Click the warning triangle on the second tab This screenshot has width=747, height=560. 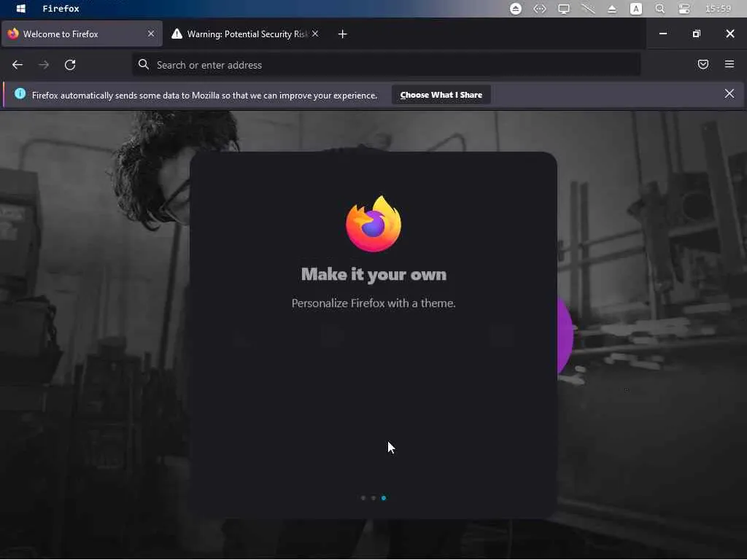click(x=177, y=34)
